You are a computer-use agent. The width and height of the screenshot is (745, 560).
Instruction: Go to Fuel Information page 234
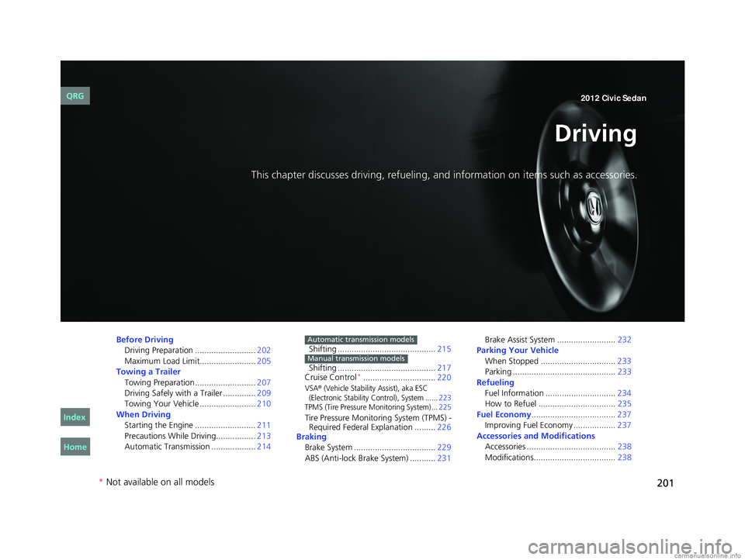pyautogui.click(x=558, y=392)
